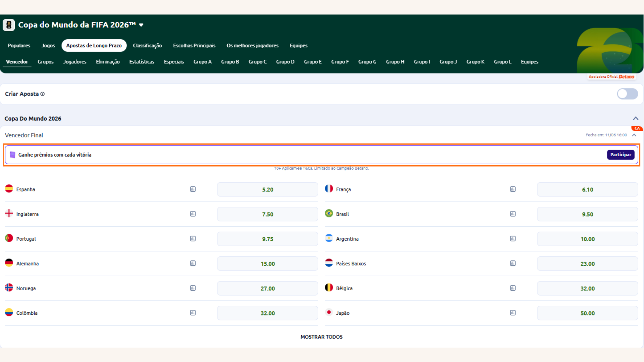This screenshot has height=362, width=644.
Task: Click the purple prize ticket icon
Action: click(12, 155)
